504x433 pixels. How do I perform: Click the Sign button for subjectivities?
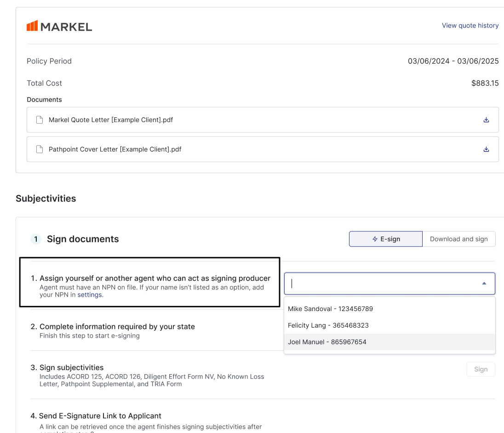pyautogui.click(x=481, y=369)
